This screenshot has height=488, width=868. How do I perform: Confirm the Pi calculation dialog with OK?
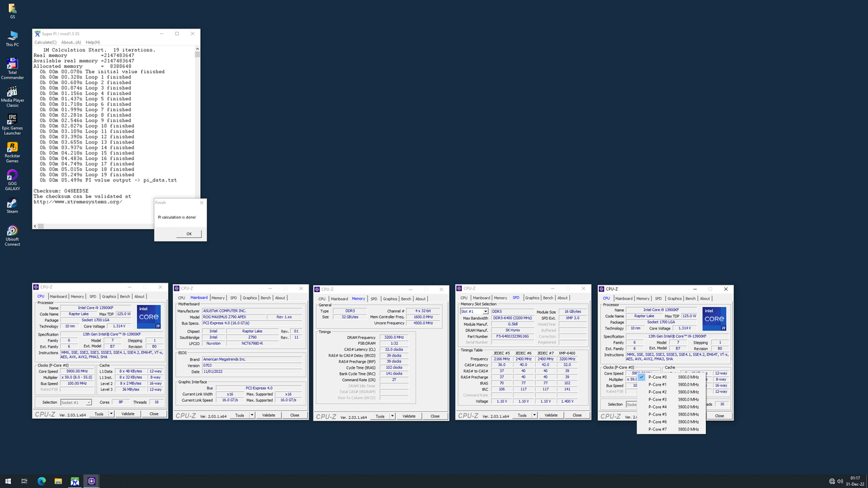pos(189,234)
